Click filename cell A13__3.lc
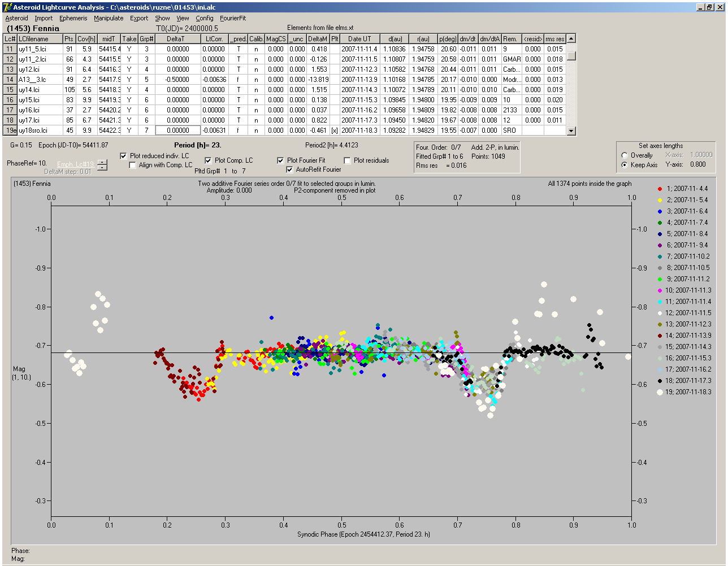This screenshot has height=566, width=728. (x=40, y=80)
